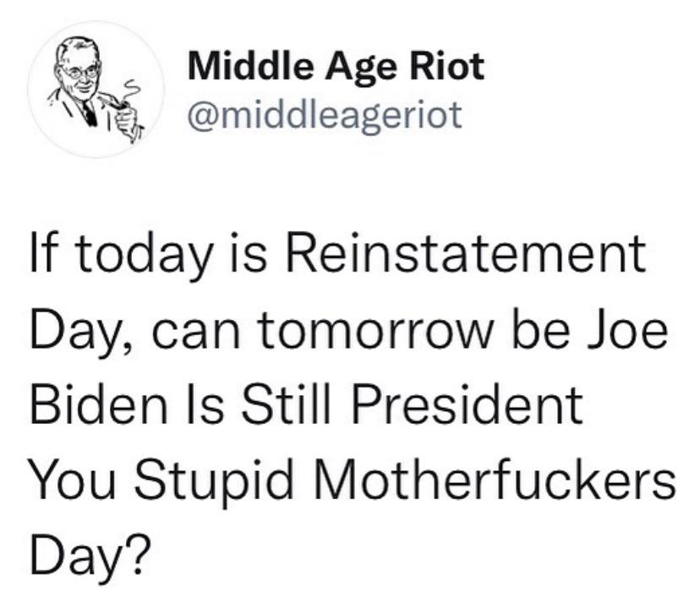Click the word Middle in display name
This screenshot has width=700, height=610.
250,66
